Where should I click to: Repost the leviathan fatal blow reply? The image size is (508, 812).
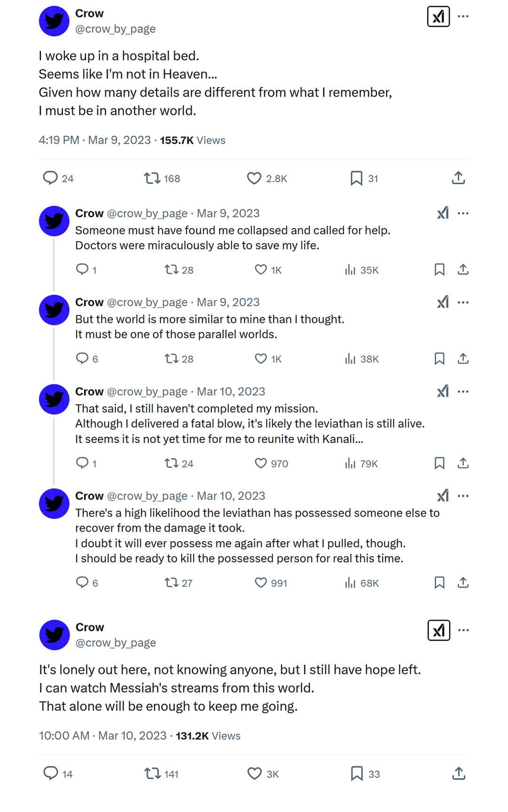[171, 464]
